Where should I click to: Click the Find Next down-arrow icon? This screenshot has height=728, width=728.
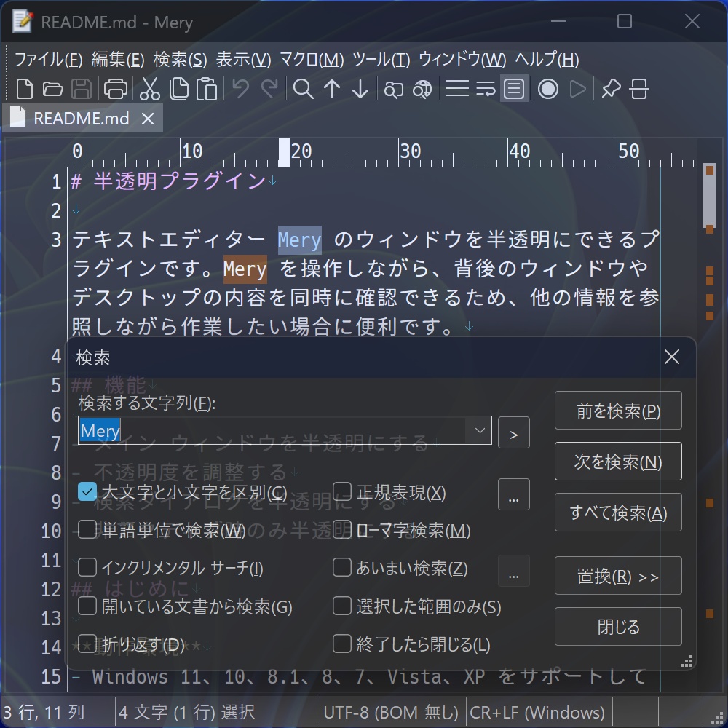(360, 88)
